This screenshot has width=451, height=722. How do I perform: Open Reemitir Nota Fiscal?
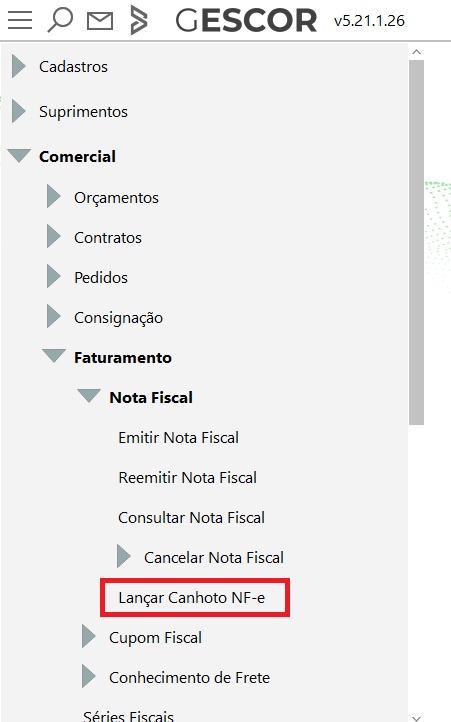tap(187, 477)
